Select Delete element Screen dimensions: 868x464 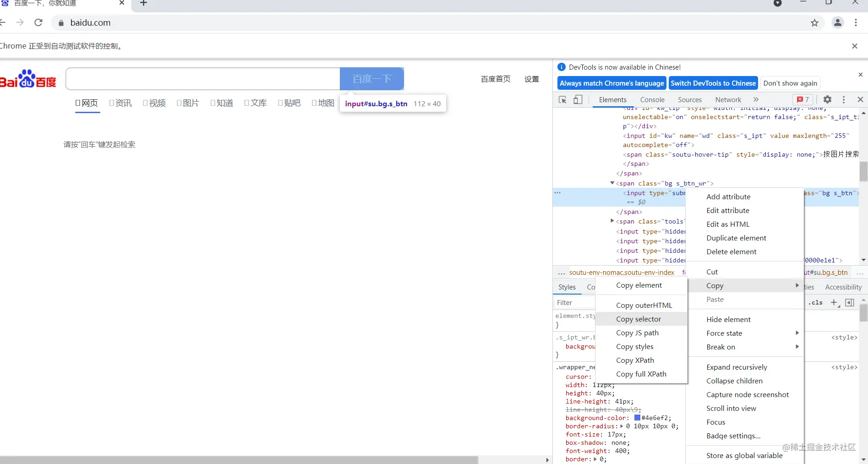coord(745,251)
